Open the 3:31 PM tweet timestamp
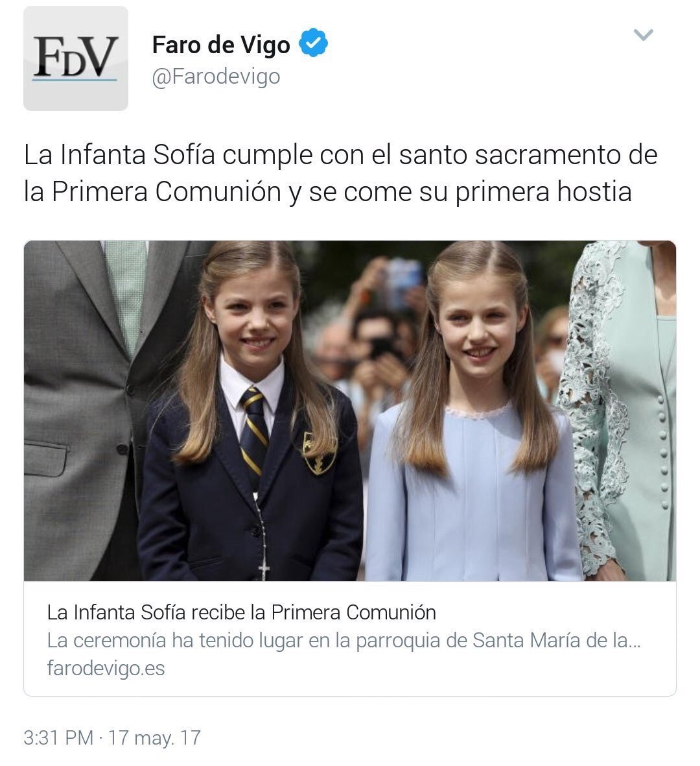 pos(58,737)
